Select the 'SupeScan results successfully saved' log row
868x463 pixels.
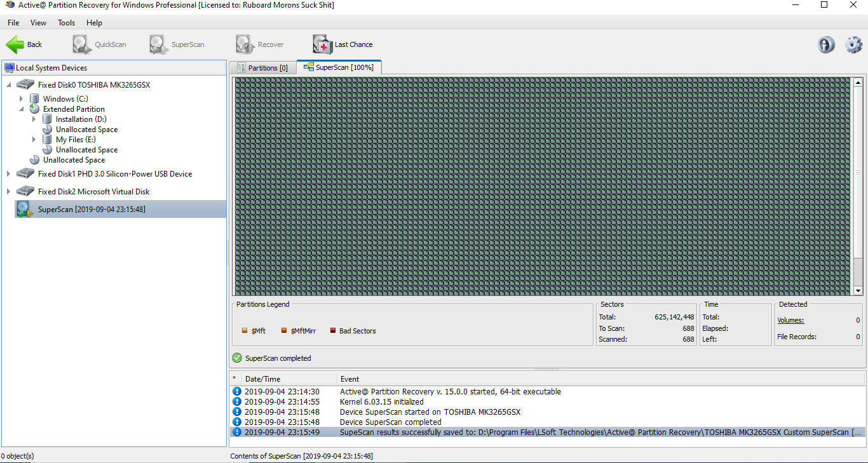click(x=548, y=432)
